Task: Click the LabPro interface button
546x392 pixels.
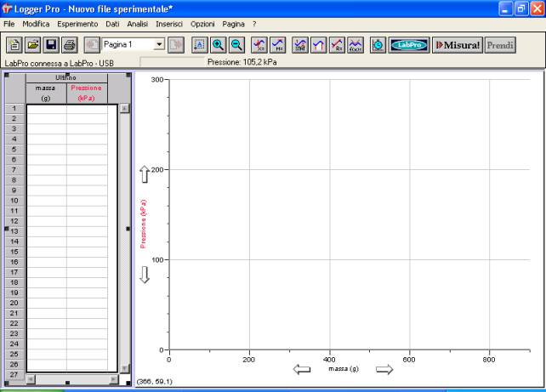Action: [409, 45]
